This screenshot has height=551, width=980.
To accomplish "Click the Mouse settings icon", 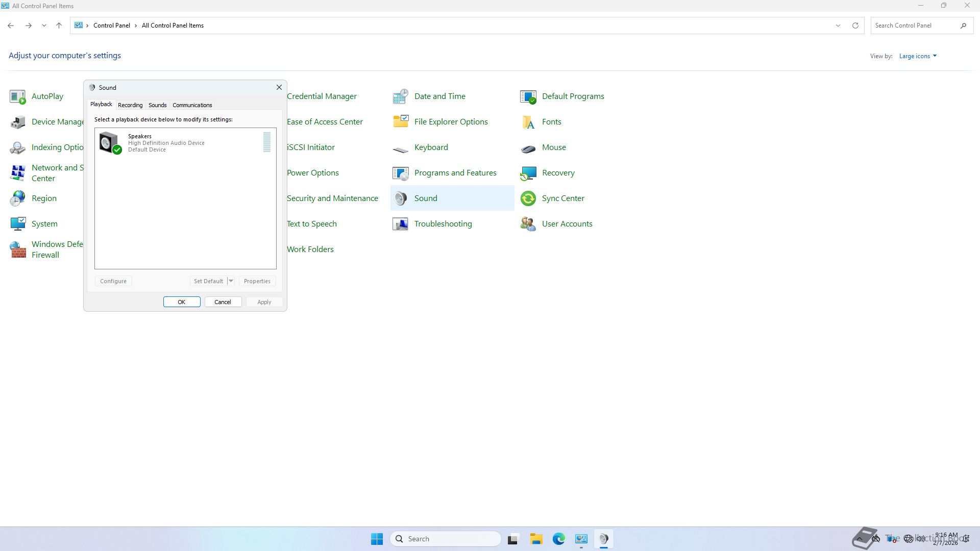I will 528,147.
